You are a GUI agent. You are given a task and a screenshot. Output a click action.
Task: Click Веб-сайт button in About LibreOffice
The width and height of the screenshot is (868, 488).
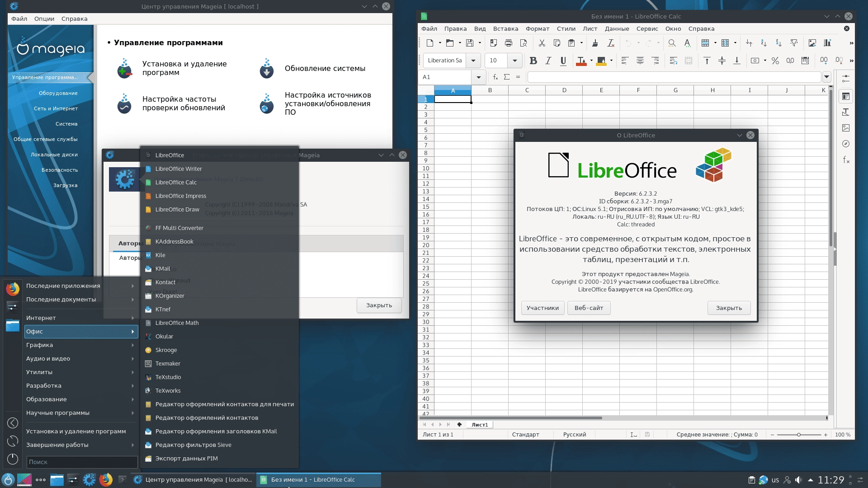[589, 308]
